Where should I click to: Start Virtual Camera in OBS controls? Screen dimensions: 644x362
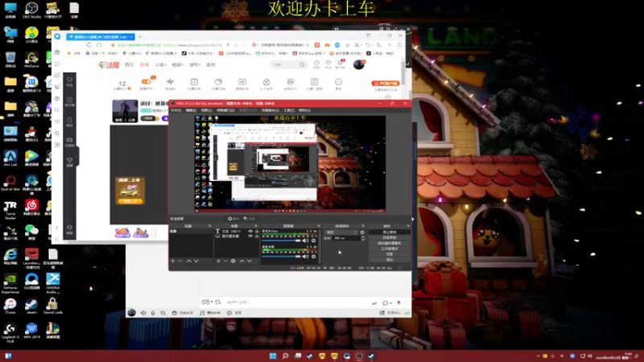[x=390, y=243]
